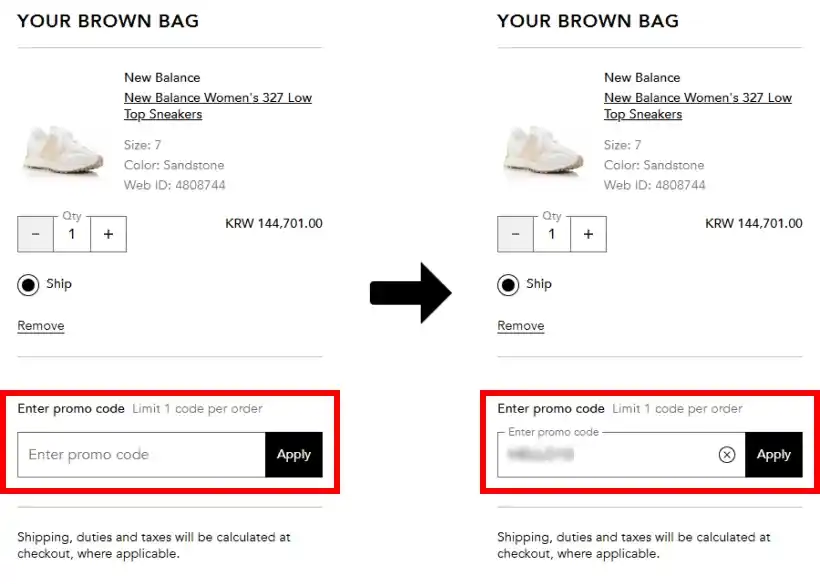The width and height of the screenshot is (820, 584).
Task: Select the Ship radio button on right
Action: click(508, 285)
